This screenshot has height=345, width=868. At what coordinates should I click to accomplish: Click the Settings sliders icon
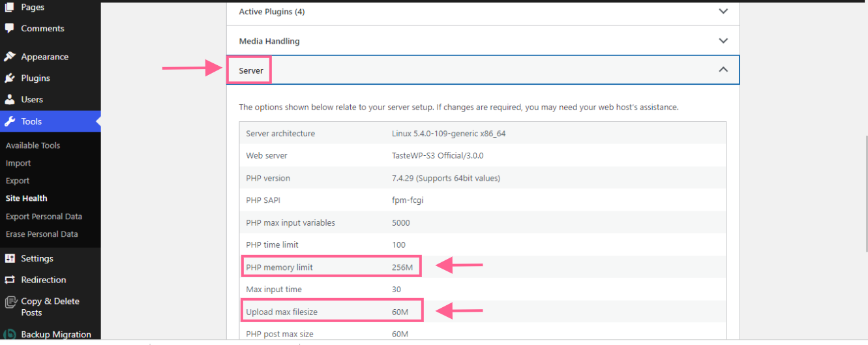[x=10, y=258]
